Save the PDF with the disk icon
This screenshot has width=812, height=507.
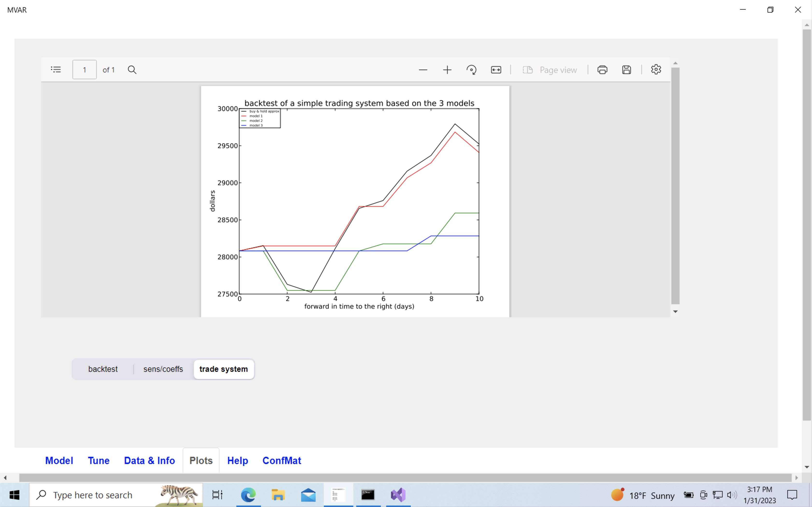coord(626,70)
